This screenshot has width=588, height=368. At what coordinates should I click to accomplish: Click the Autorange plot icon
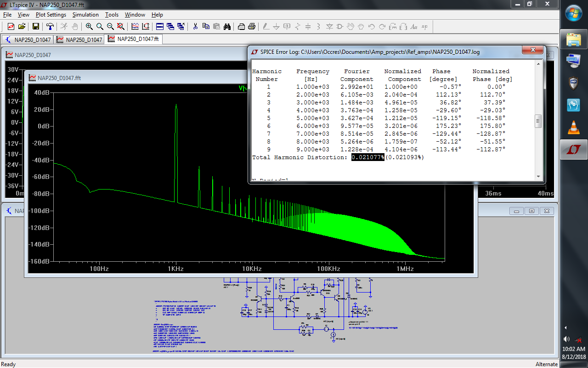135,26
